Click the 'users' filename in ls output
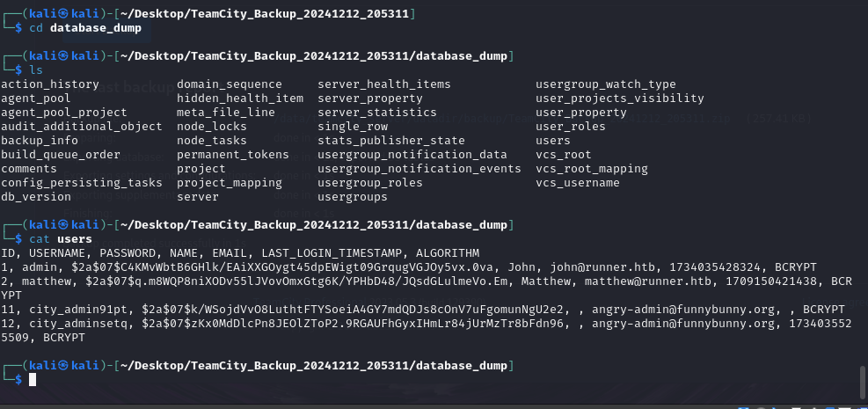Image resolution: width=868 pixels, height=409 pixels. pos(553,141)
